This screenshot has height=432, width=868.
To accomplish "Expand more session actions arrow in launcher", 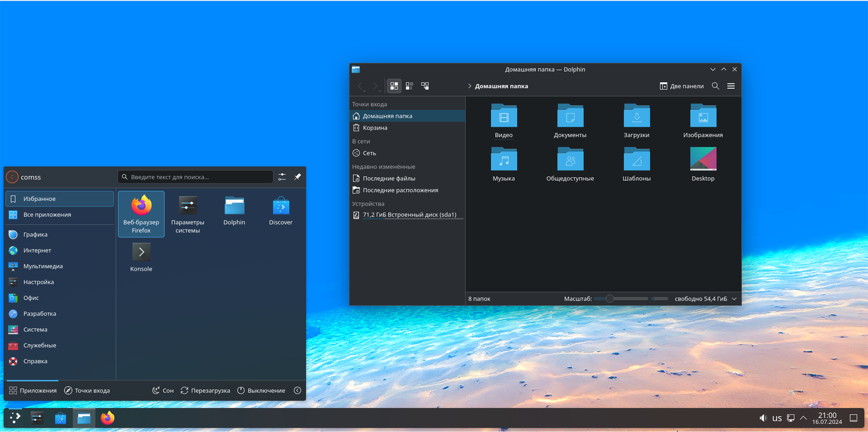I will 297,390.
